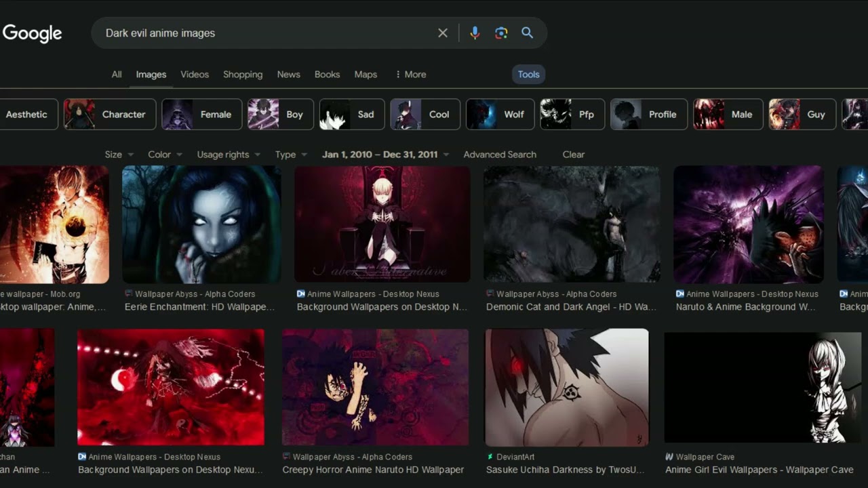Expand the More menu
The width and height of the screenshot is (868, 488).
point(410,75)
